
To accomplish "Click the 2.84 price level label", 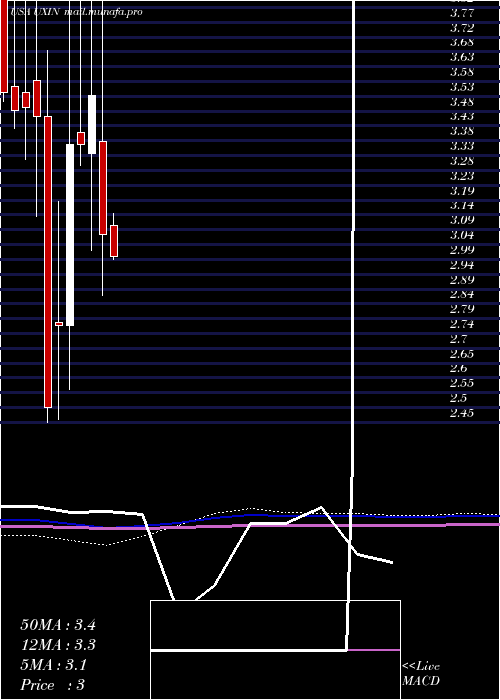I will tap(462, 294).
